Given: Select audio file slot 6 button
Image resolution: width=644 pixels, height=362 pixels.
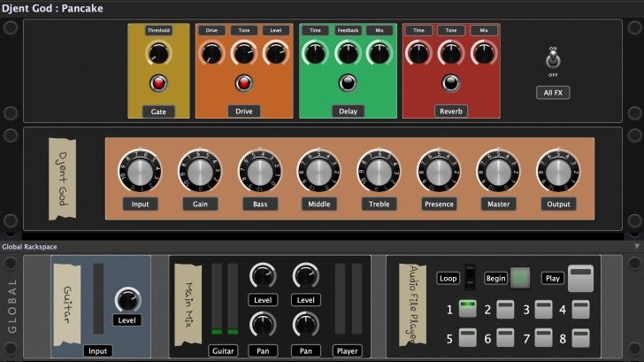Looking at the screenshot, I should click(506, 337).
